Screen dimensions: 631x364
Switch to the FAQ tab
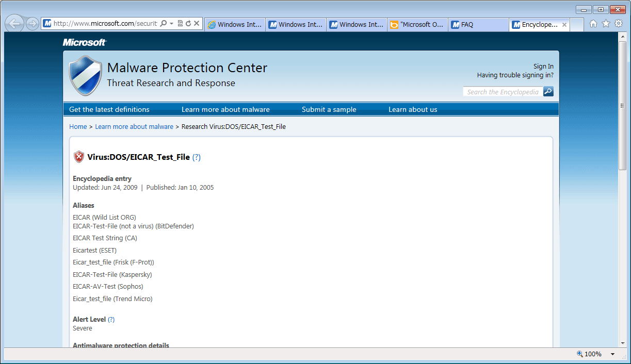click(x=479, y=24)
